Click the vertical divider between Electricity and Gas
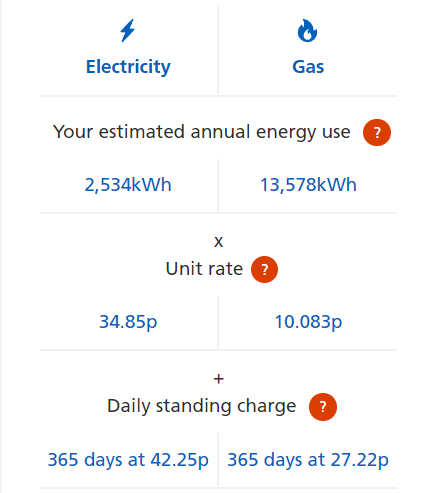The image size is (430, 493). (218, 50)
